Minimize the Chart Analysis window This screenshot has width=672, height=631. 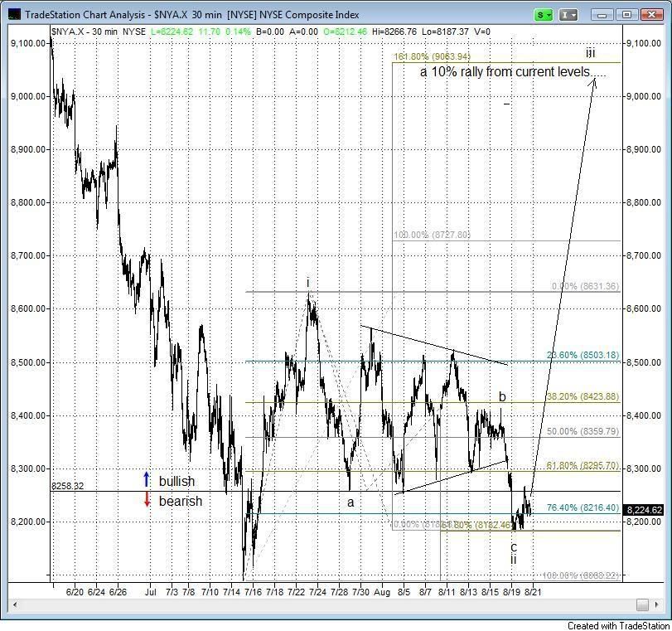602,14
